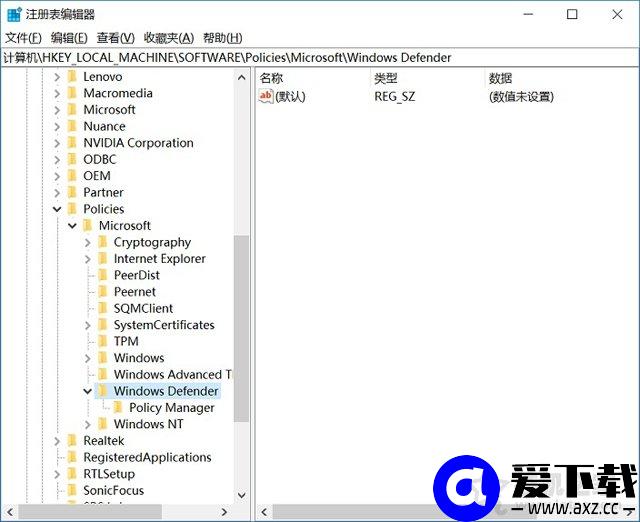Click the tree pane scroll up arrow
Screen dimensions: 640x522
pos(242,77)
